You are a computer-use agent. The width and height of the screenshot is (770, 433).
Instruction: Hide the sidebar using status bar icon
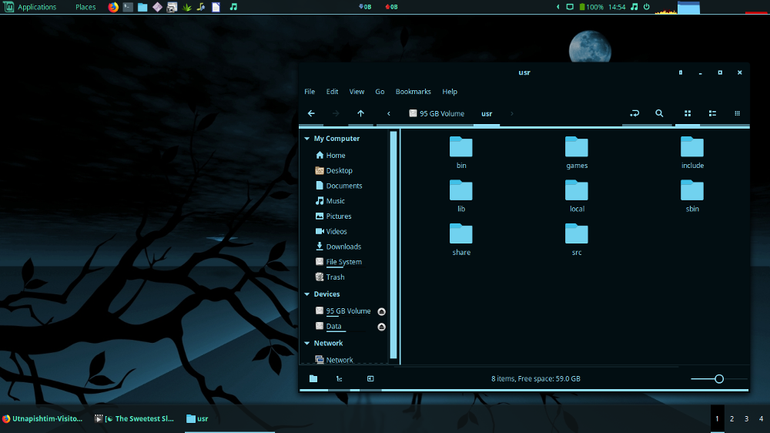click(370, 379)
